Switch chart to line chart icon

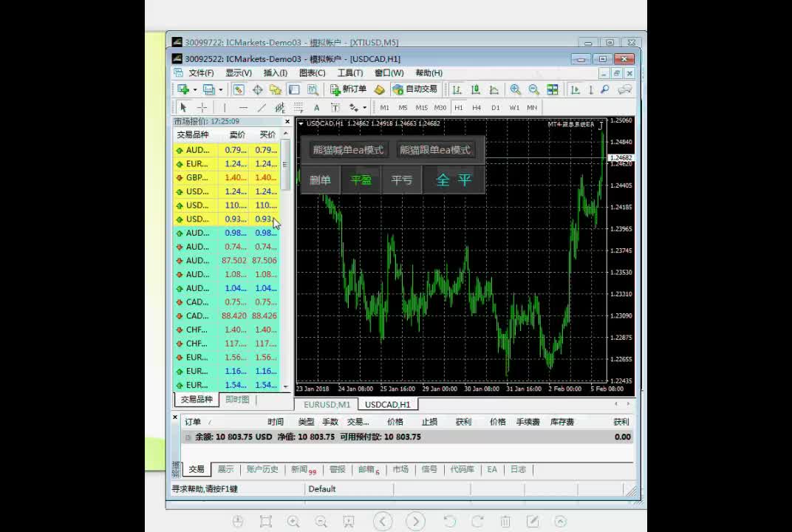pyautogui.click(x=494, y=89)
